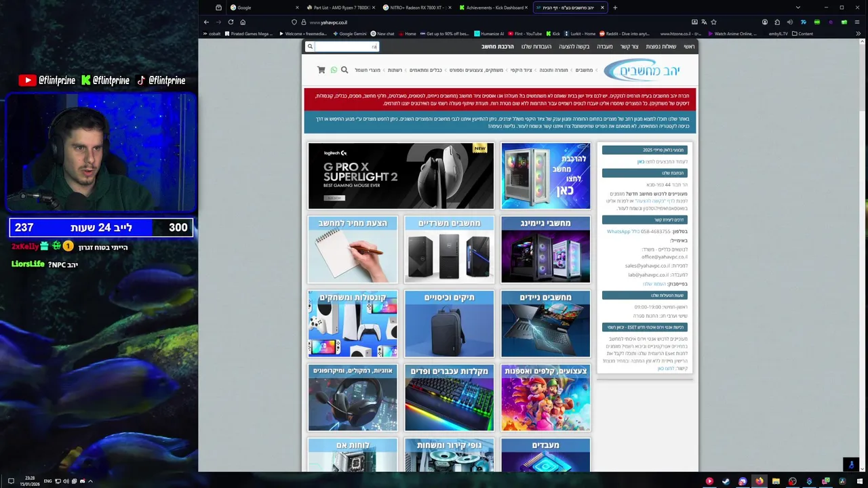This screenshot has width=868, height=488.
Task: Expand the רשתות category dropdown
Action: coord(395,70)
